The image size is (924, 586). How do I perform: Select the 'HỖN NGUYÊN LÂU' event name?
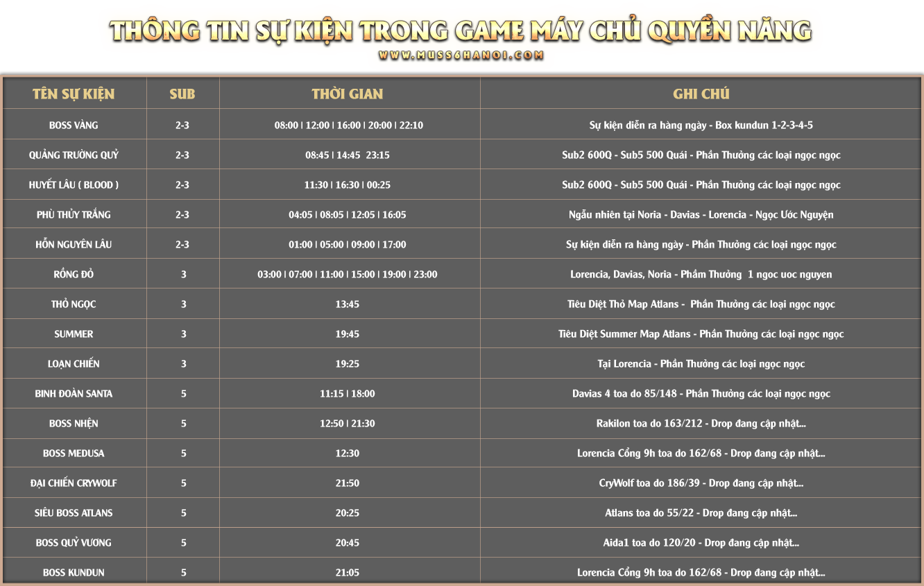tap(74, 245)
